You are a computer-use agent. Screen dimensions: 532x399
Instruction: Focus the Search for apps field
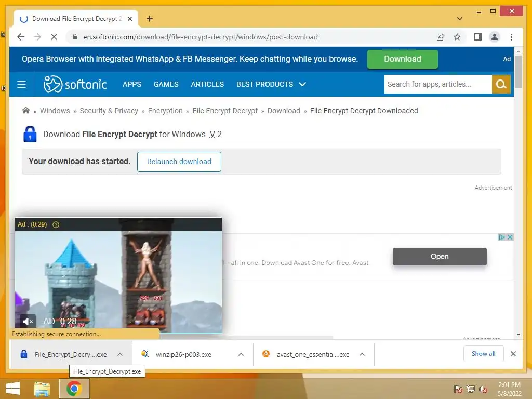click(438, 84)
